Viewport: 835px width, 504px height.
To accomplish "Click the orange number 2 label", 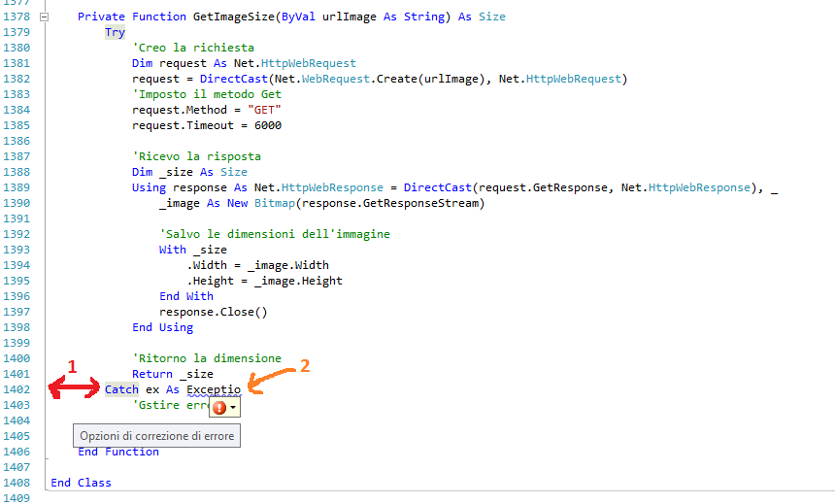I will (304, 366).
